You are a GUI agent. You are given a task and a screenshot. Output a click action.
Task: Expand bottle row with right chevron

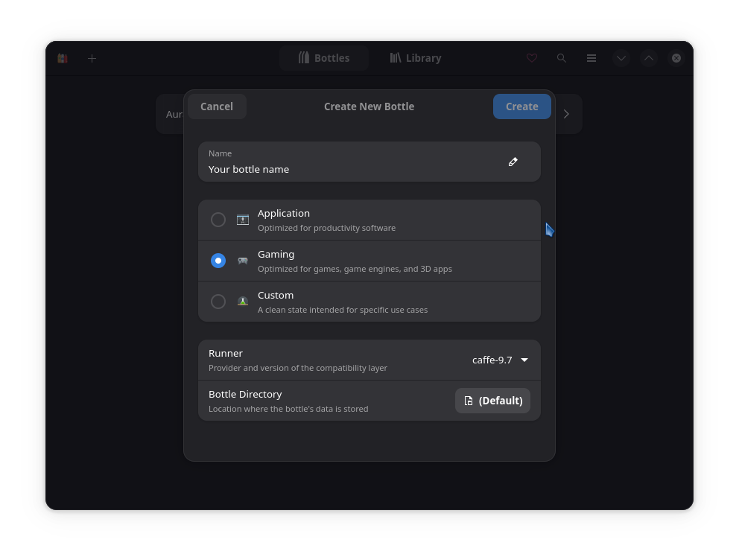(x=566, y=115)
